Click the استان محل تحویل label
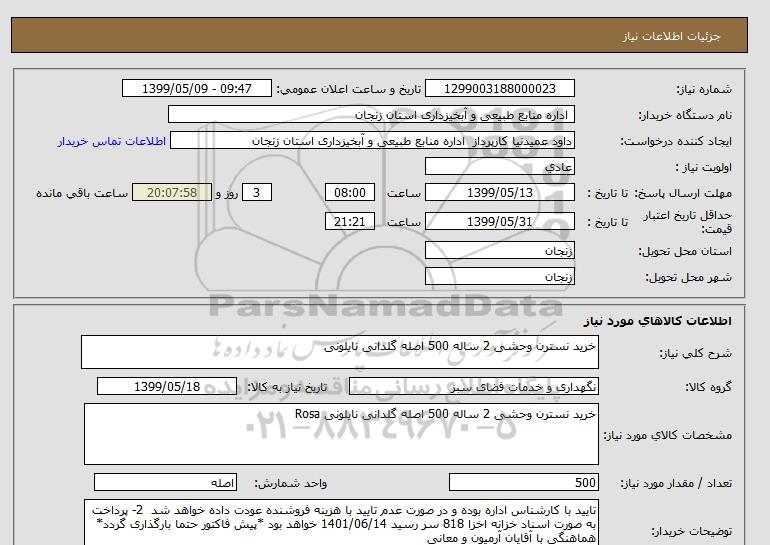 coord(685,251)
